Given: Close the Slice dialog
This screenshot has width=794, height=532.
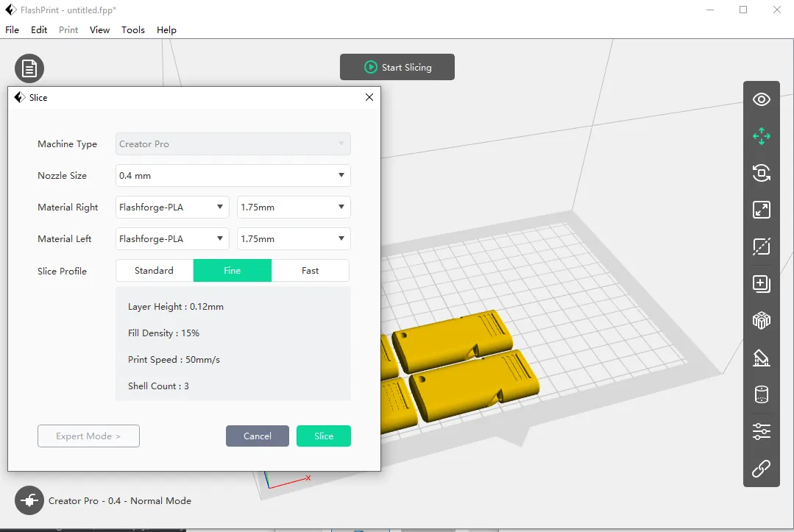Looking at the screenshot, I should 369,97.
